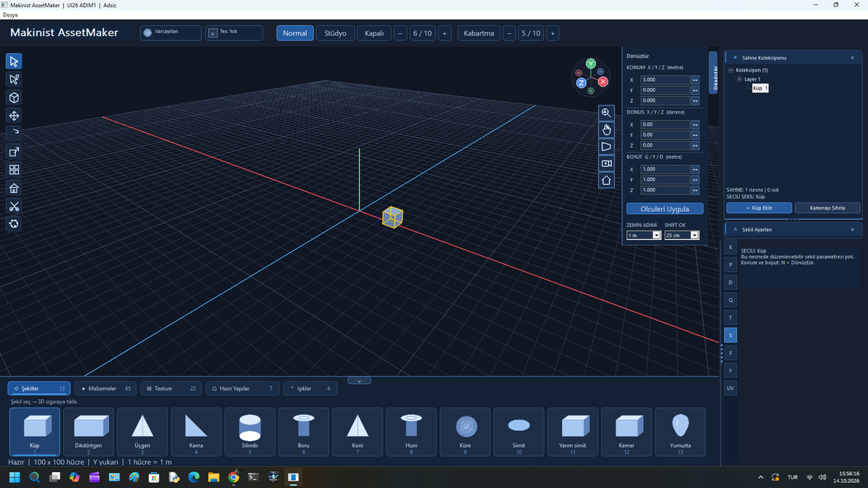Image resolution: width=868 pixels, height=488 pixels.
Task: Click the Olculeri Uygula button
Action: pyautogui.click(x=665, y=209)
